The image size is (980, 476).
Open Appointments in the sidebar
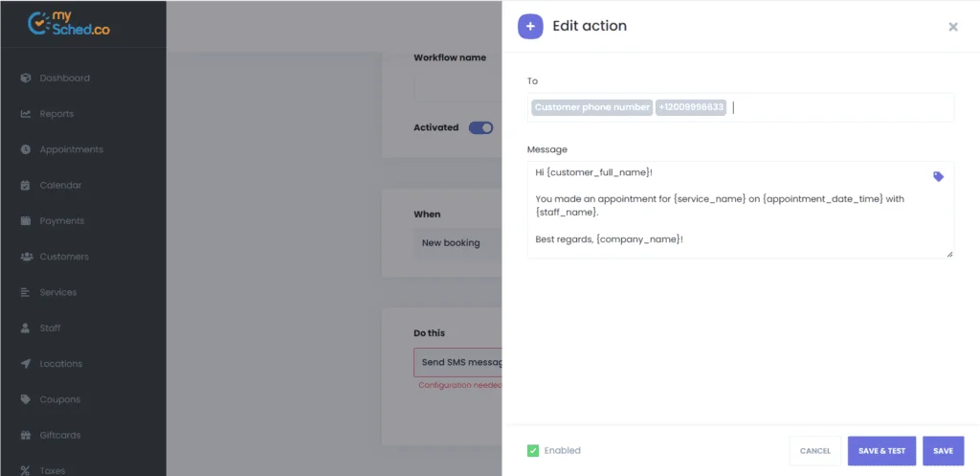(71, 149)
